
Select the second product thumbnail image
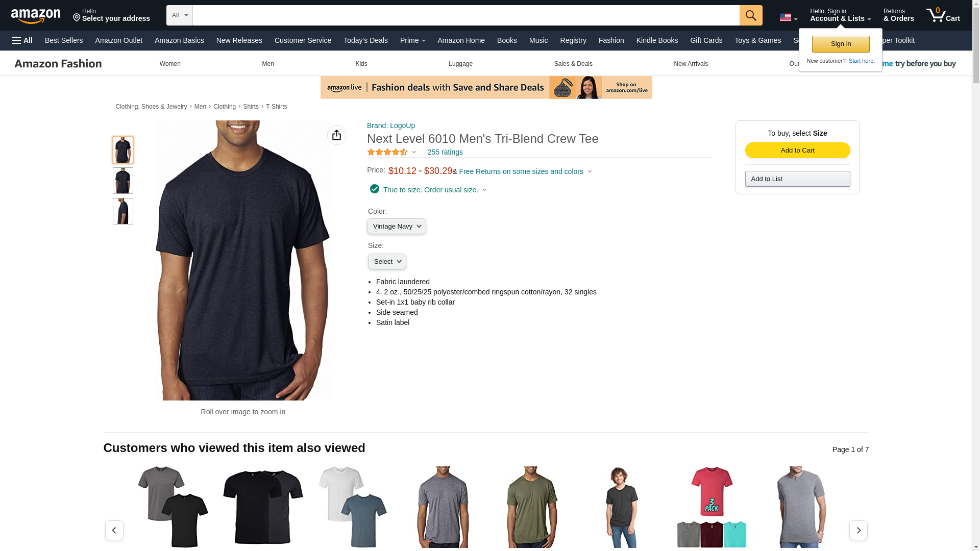123,181
